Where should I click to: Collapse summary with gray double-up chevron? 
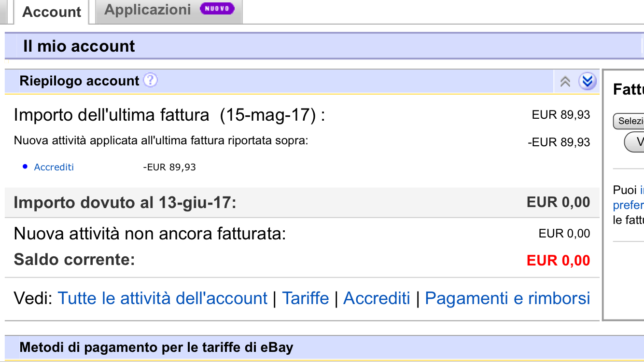coord(565,82)
